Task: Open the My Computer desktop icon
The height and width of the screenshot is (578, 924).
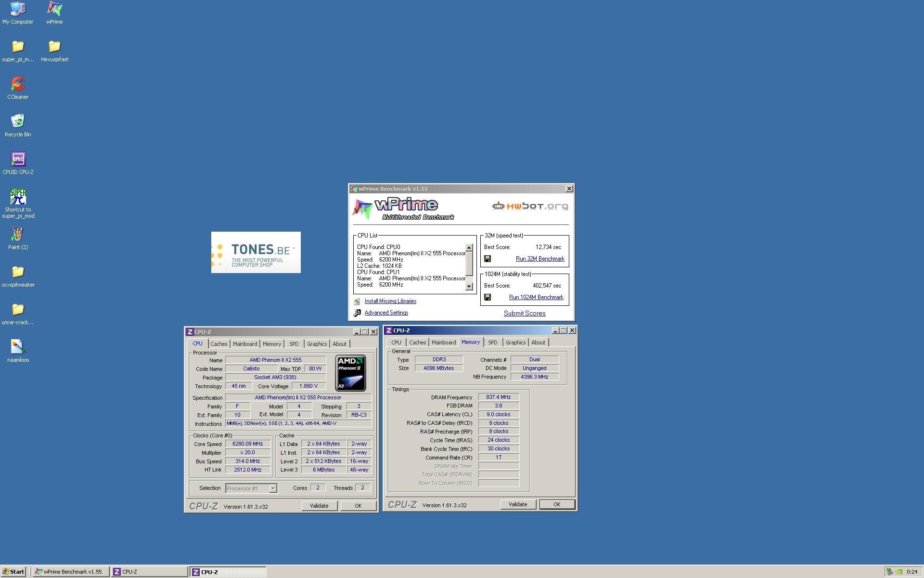Action: (x=18, y=13)
